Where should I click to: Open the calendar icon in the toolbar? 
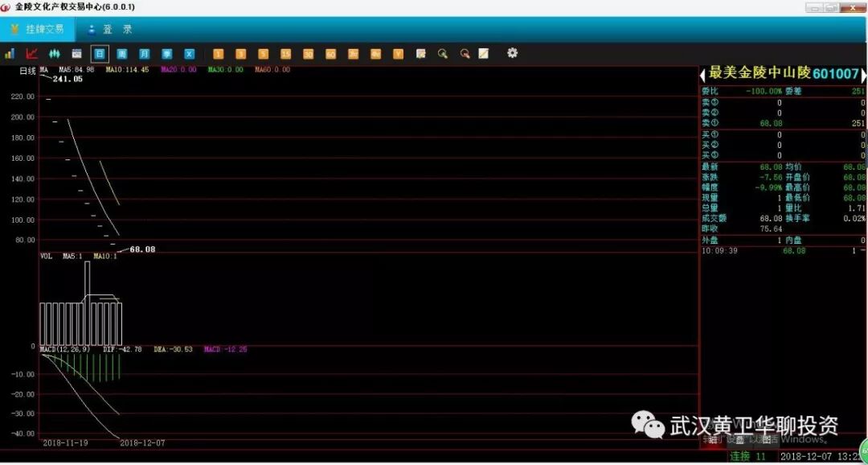77,54
